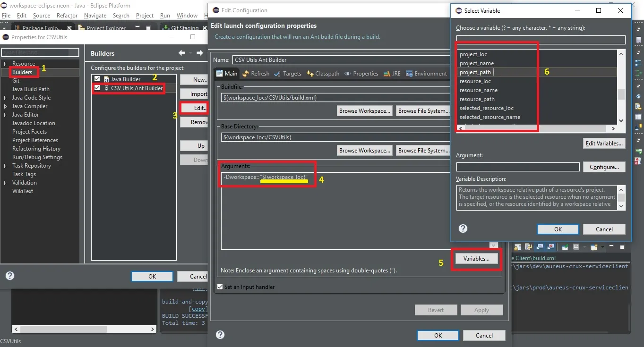Click the Ant icon beside CSV Utils Ant Builder

pos(106,88)
